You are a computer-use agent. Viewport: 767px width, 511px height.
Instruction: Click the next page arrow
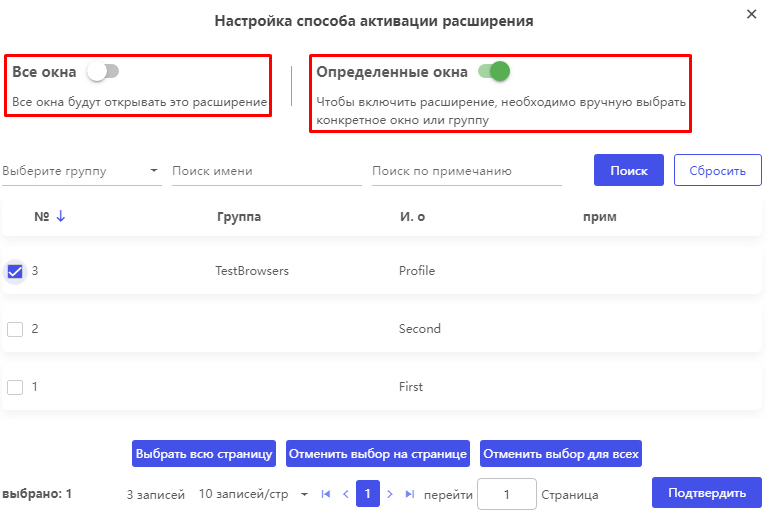coord(390,494)
